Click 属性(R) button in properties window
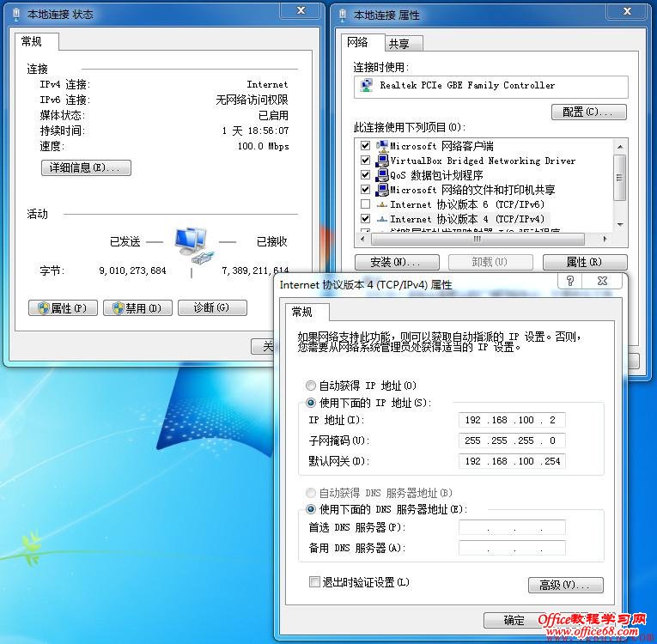657x644 pixels. click(585, 262)
